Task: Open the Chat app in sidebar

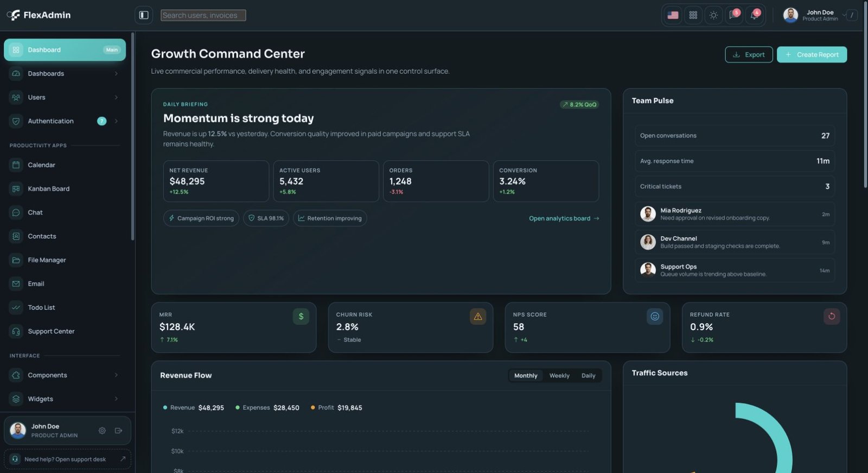Action: pyautogui.click(x=65, y=212)
